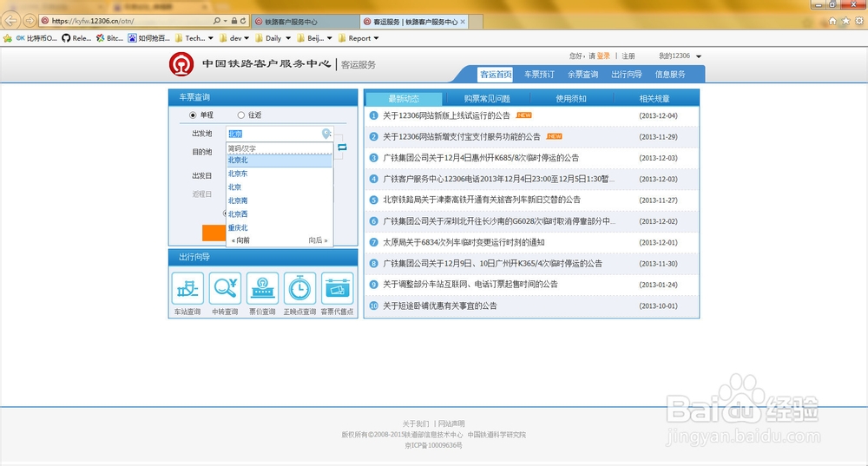Select the 客运首页 navigation tab
868x466 pixels.
pos(496,74)
